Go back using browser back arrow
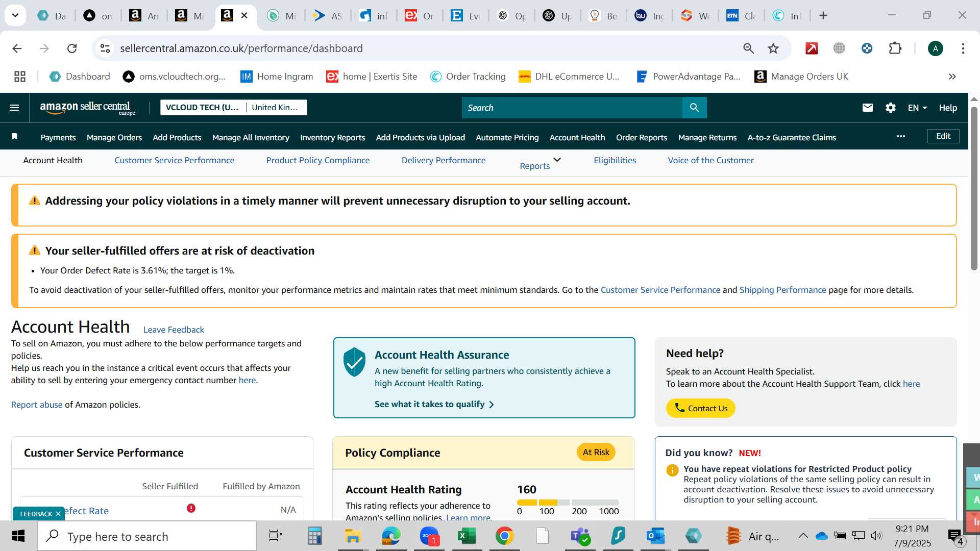 click(x=17, y=48)
